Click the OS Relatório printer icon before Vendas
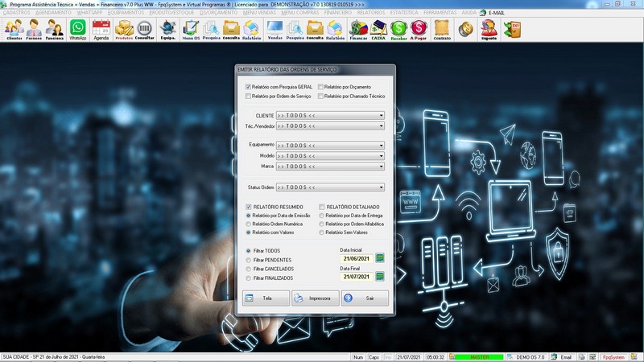644x362 pixels. [x=251, y=30]
